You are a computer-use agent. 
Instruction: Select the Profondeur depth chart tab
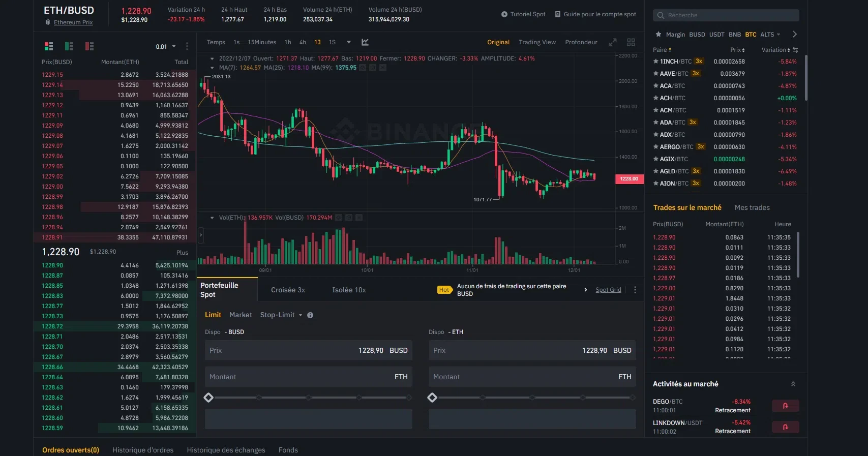click(x=581, y=42)
